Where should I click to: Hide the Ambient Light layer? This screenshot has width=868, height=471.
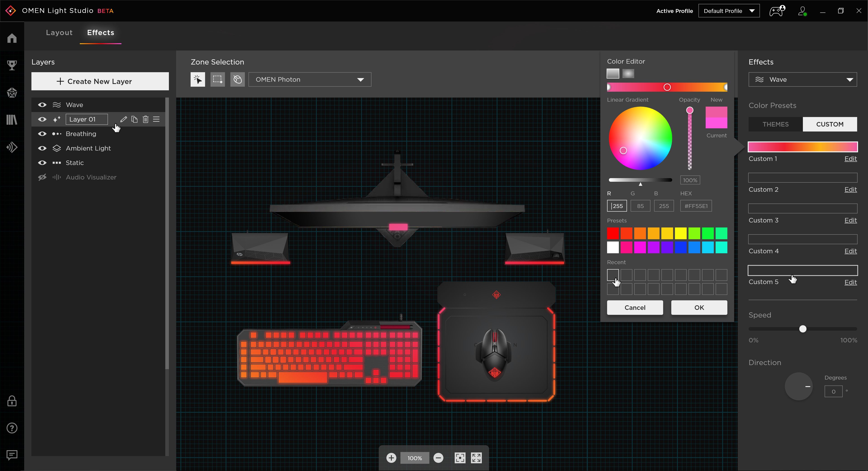tap(42, 148)
